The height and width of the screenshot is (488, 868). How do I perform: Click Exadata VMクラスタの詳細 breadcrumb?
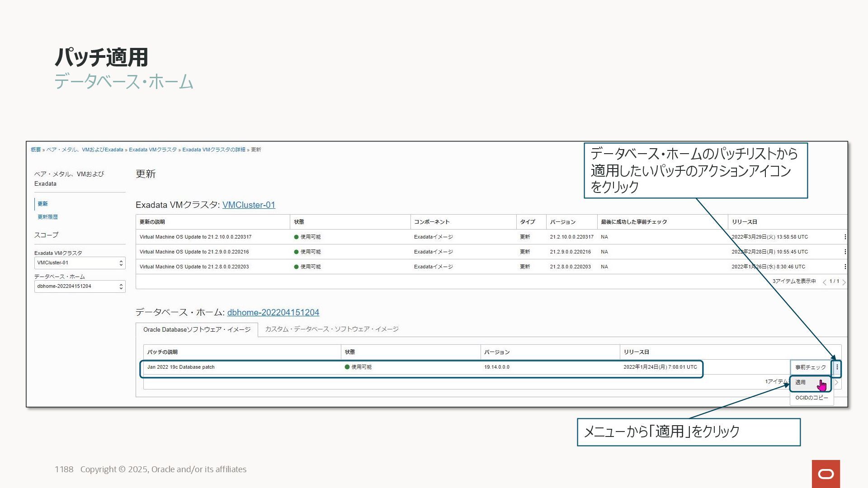213,150
